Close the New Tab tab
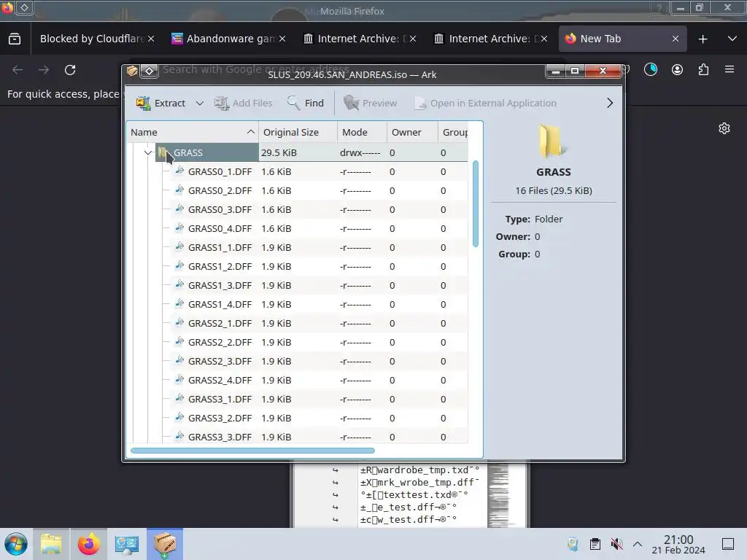747x560 pixels. pos(675,39)
